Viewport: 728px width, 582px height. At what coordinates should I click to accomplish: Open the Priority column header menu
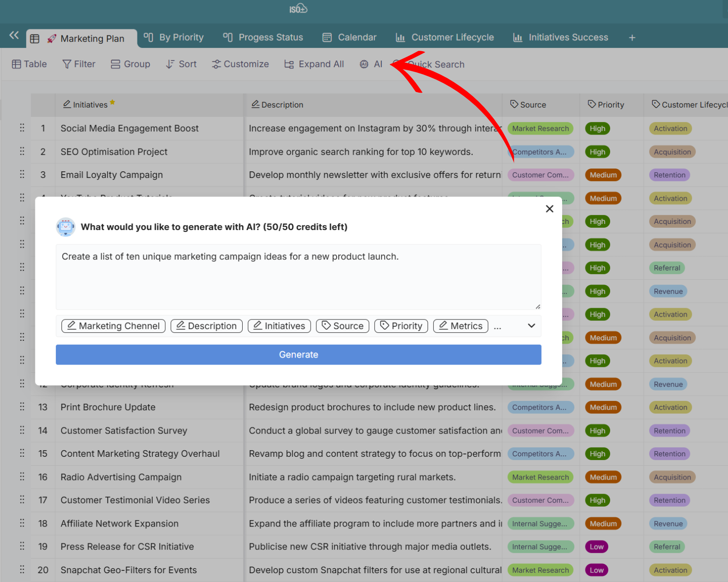point(606,105)
